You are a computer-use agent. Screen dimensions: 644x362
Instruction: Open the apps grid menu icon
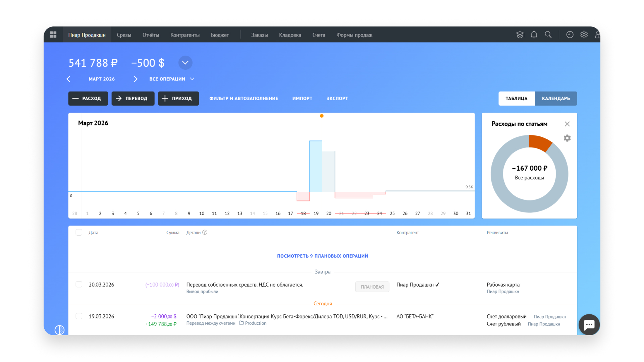point(53,35)
